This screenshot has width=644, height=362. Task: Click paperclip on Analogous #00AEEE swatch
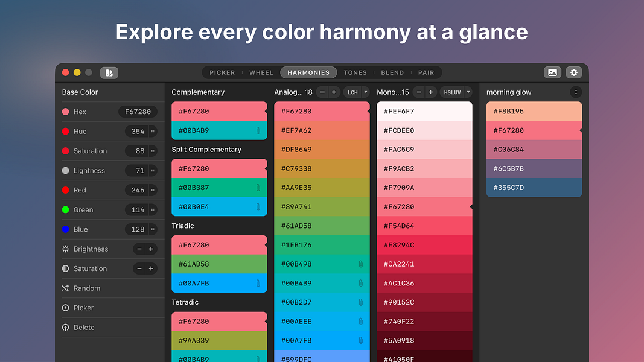360,322
